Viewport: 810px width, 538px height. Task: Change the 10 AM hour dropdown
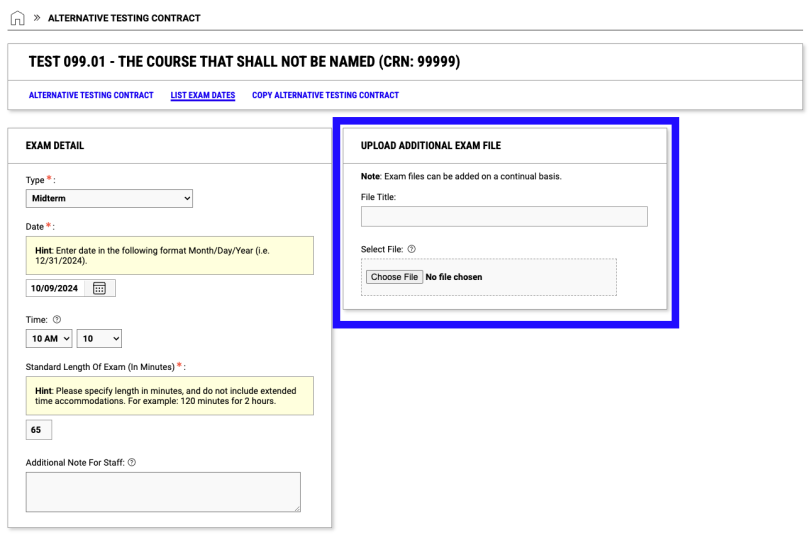[49, 339]
